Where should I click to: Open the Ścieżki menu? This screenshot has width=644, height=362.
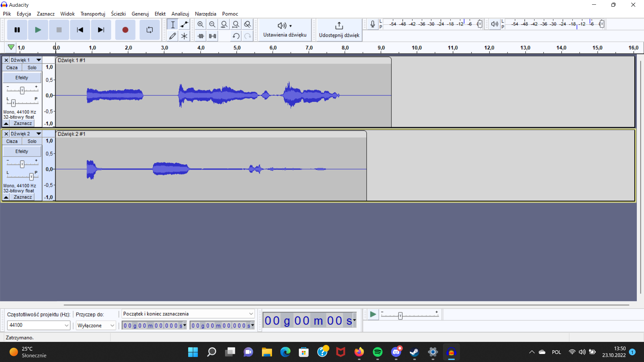(x=118, y=14)
